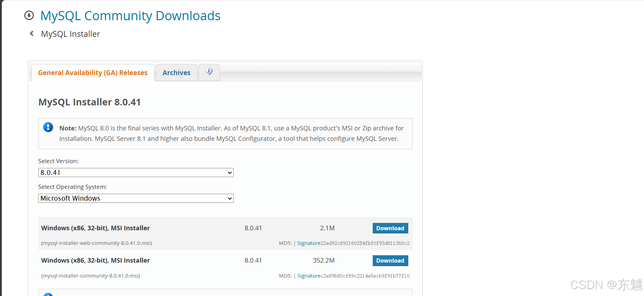Viewport: 644px width, 296px height.
Task: Open the Select Version dropdown showing 8.0.41
Action: pos(136,173)
